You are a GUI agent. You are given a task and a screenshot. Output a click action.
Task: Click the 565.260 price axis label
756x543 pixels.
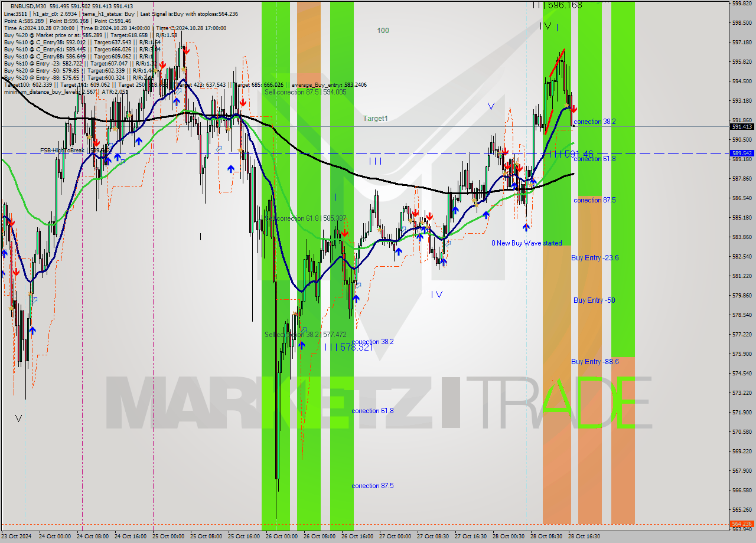[742, 510]
